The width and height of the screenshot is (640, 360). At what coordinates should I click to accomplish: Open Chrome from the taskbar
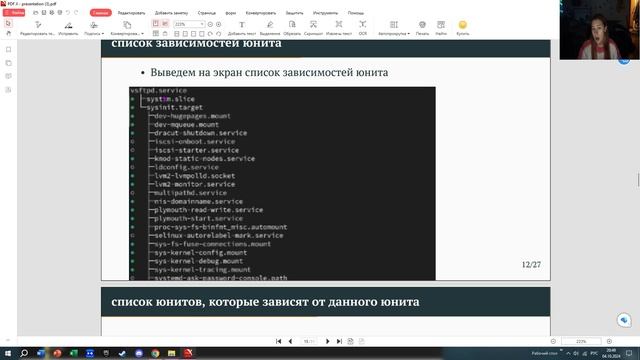coord(155,353)
